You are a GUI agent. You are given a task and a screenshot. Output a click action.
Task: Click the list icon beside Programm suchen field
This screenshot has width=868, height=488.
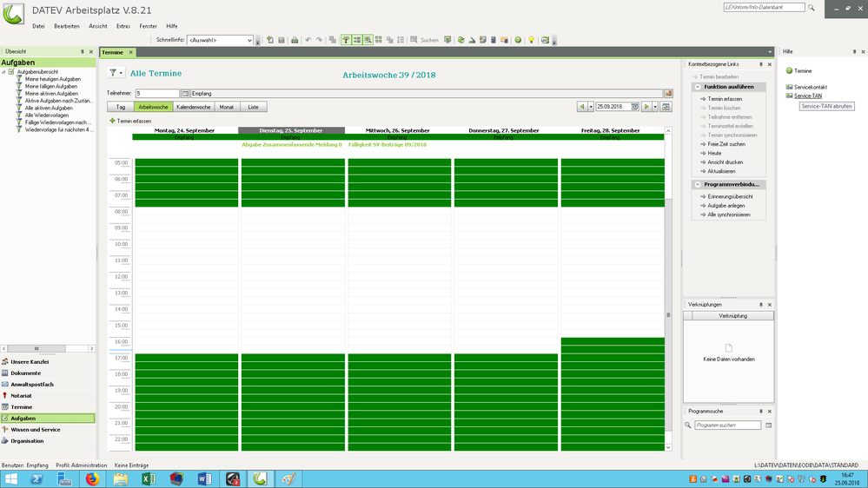coord(768,425)
